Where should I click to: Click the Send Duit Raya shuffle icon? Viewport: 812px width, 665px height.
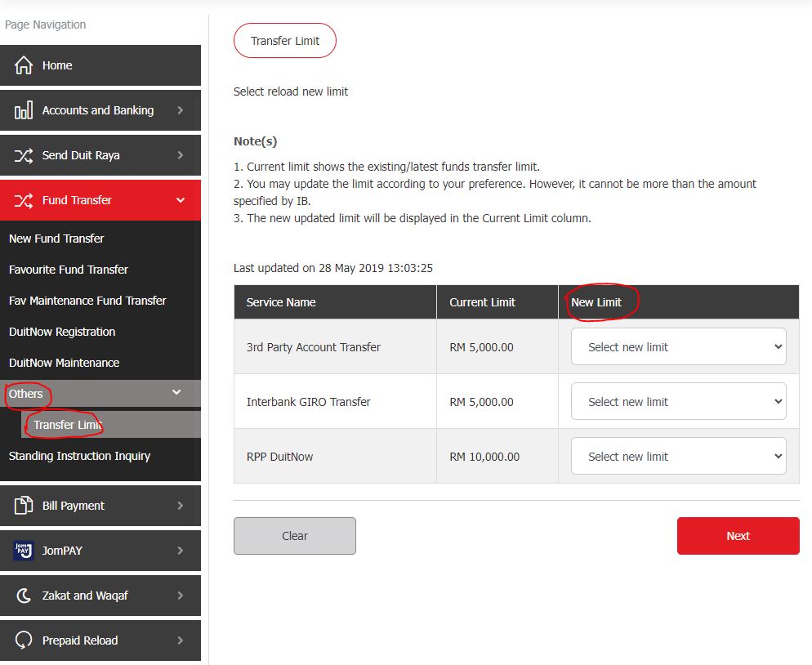click(24, 155)
